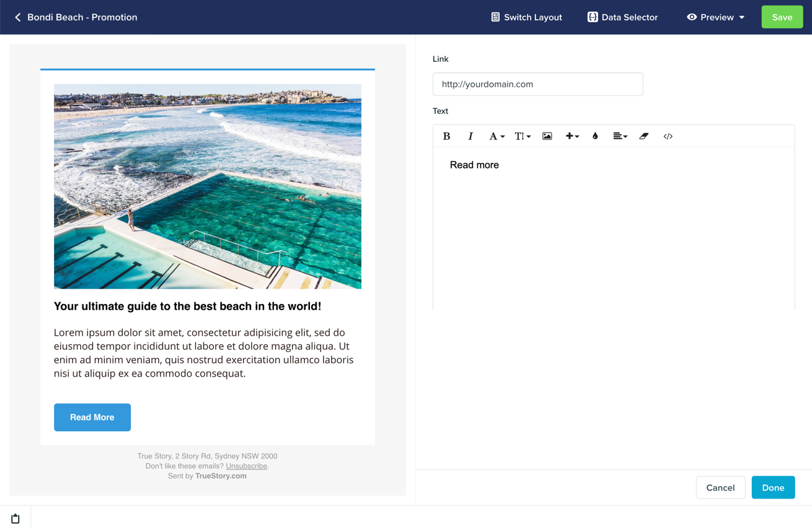
Task: Open the font family dropdown
Action: (496, 136)
